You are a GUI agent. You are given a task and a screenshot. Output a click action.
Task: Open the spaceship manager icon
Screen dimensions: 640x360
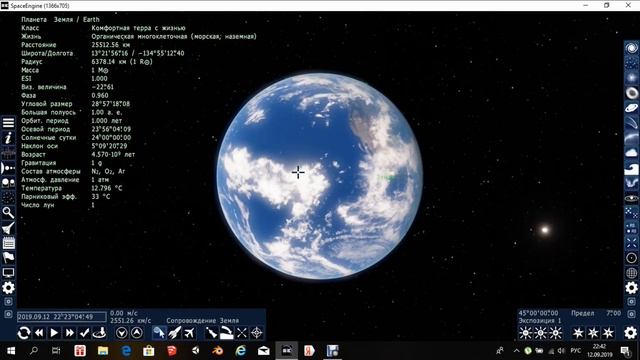[x=8, y=228]
